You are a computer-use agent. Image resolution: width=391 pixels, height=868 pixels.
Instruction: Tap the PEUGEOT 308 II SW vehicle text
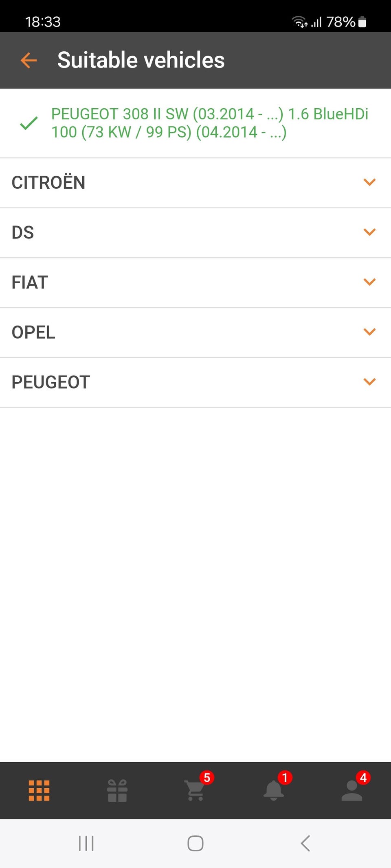point(209,123)
